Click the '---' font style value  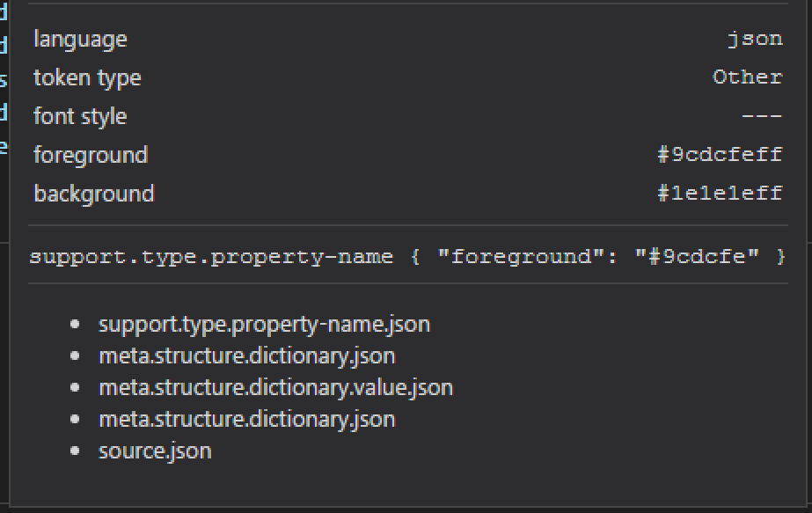762,116
